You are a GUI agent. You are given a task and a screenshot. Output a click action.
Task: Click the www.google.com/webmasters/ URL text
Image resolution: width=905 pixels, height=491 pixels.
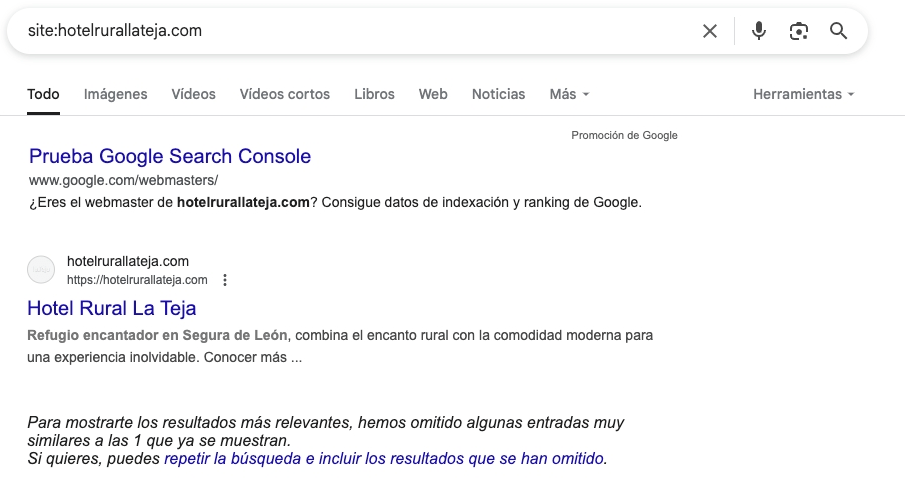(x=124, y=180)
